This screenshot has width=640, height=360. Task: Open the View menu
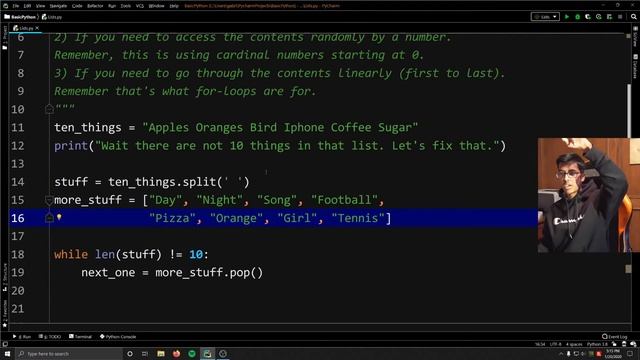[40, 6]
